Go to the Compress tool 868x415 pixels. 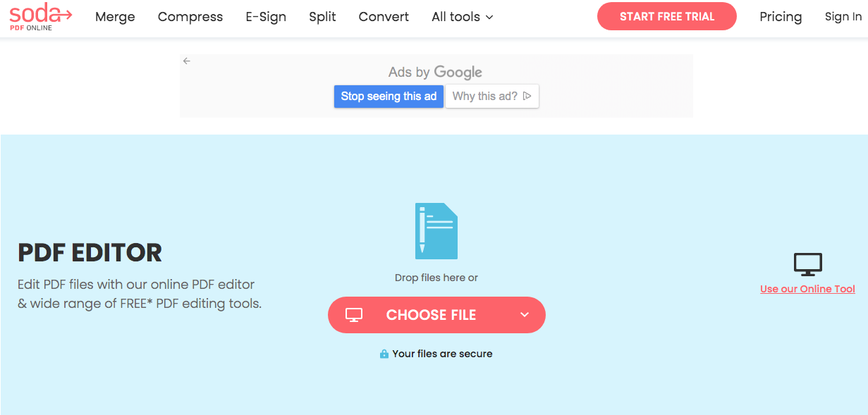190,17
